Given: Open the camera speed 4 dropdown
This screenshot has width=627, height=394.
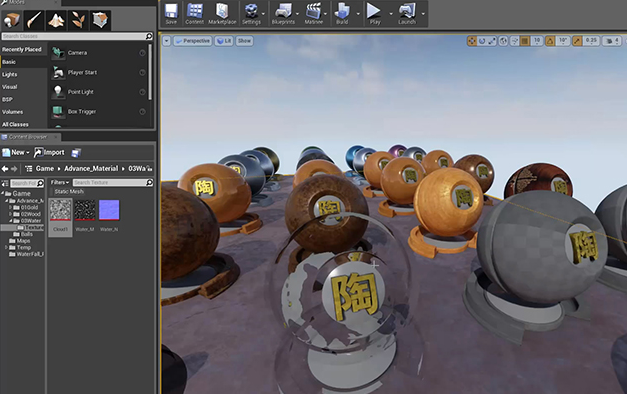Looking at the screenshot, I should [612, 41].
